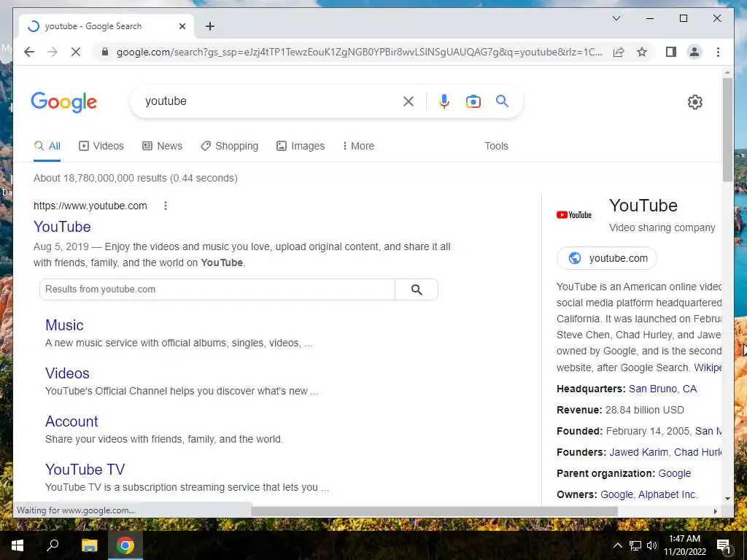This screenshot has width=747, height=560.
Task: Close the youtube Google Search tab
Action: point(182,26)
